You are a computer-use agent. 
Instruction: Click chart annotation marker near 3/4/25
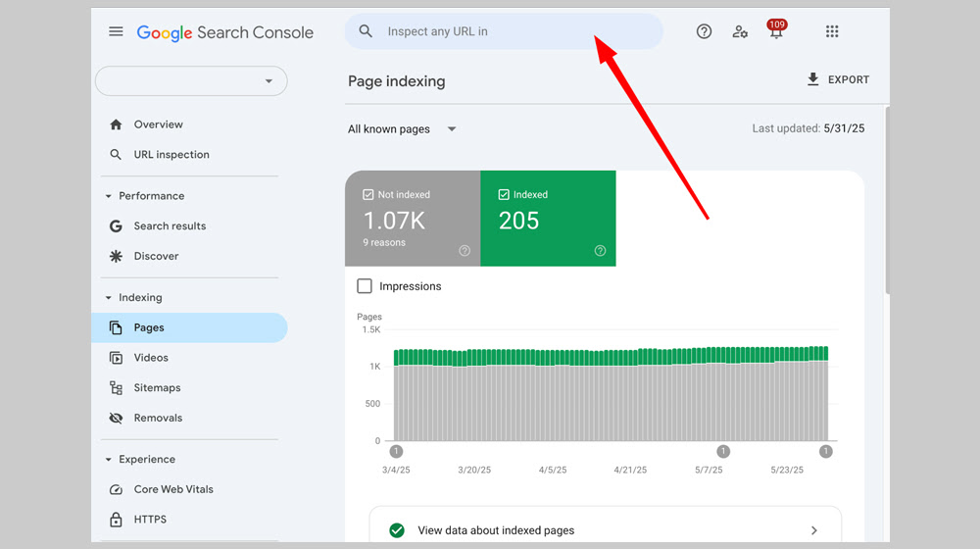[x=396, y=452]
